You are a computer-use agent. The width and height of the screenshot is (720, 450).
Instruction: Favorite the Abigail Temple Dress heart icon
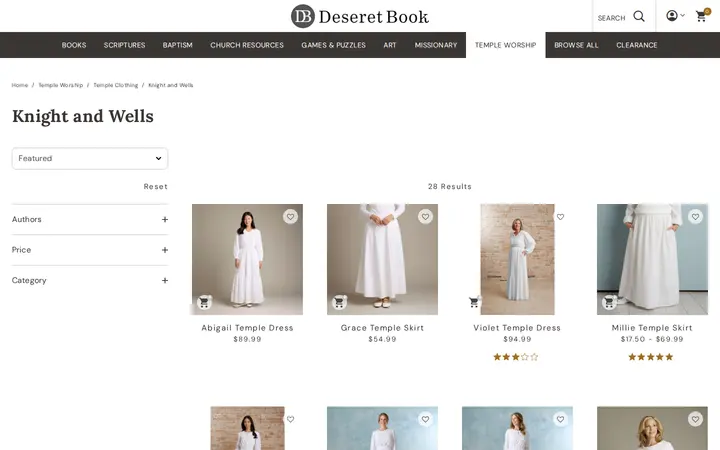coord(290,216)
